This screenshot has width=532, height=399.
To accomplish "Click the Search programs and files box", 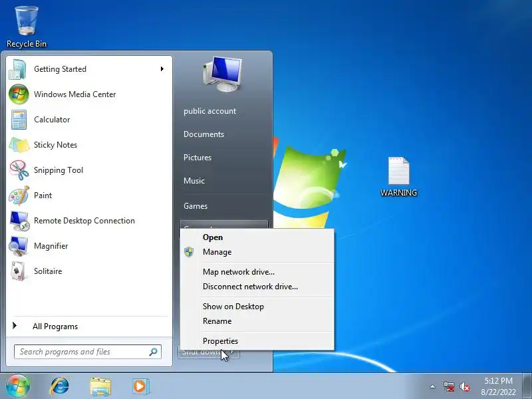I will click(x=88, y=352).
